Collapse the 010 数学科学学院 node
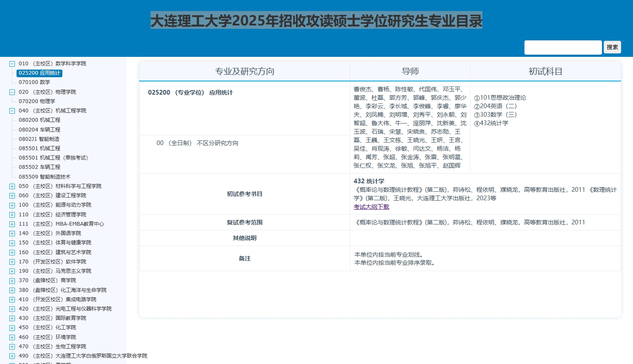Screen dimensions: 633x364 coord(12,64)
